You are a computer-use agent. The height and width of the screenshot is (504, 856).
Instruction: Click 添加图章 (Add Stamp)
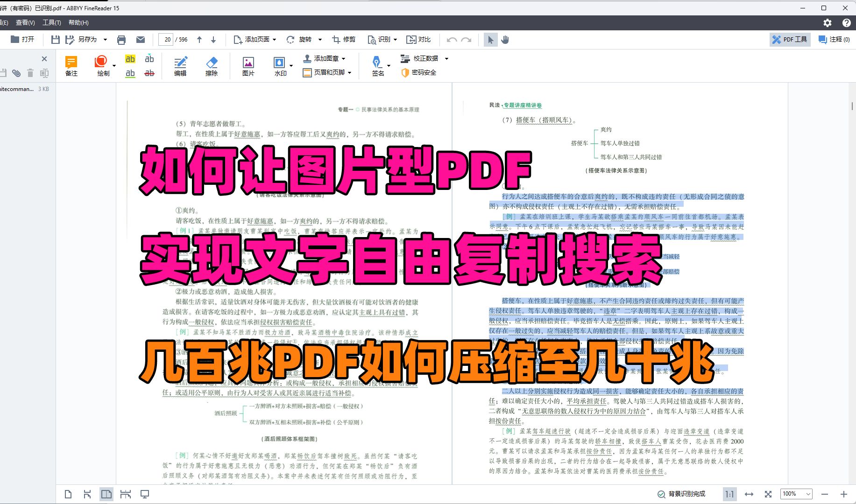(321, 58)
